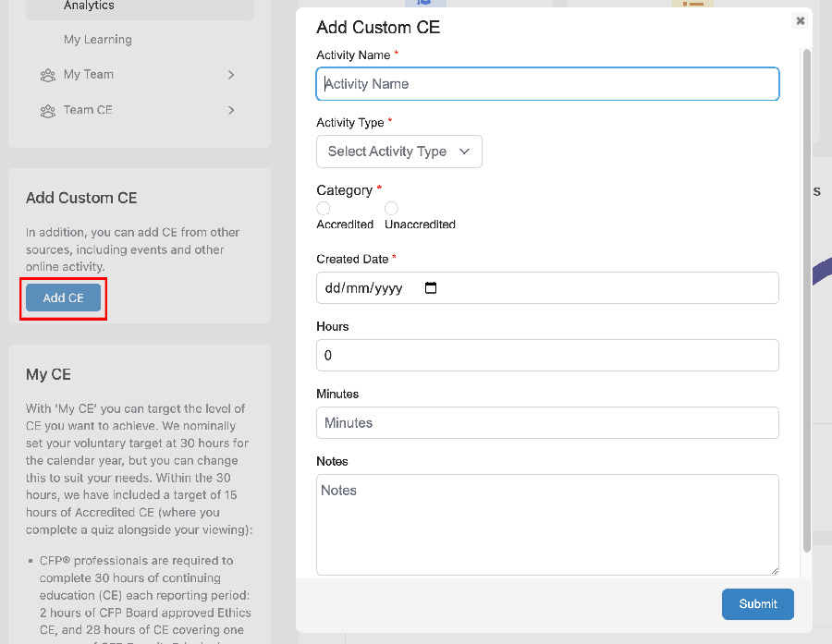Go to Analytics in the sidebar

point(89,6)
